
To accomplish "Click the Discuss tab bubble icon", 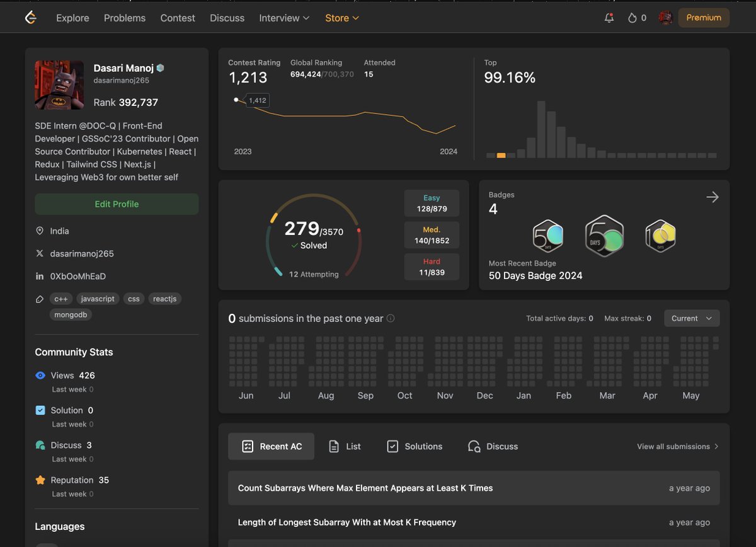I will [474, 446].
